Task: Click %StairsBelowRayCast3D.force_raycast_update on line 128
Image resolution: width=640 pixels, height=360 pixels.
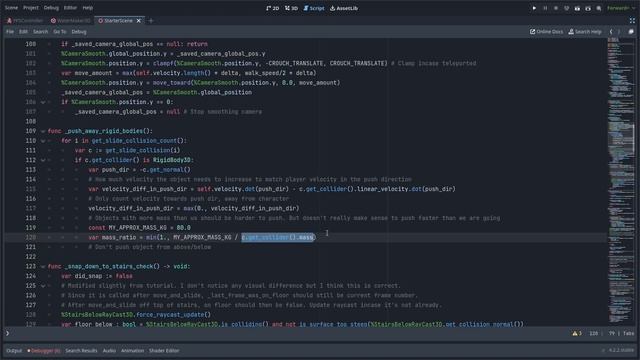Action: pos(136,315)
